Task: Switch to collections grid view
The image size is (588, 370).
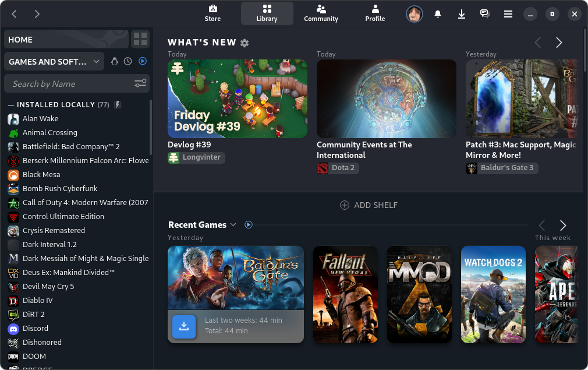Action: [x=140, y=40]
